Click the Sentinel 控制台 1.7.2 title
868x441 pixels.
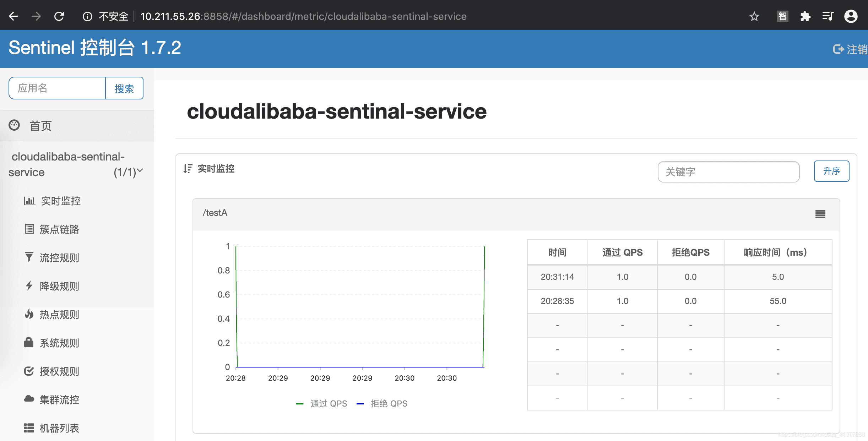95,48
